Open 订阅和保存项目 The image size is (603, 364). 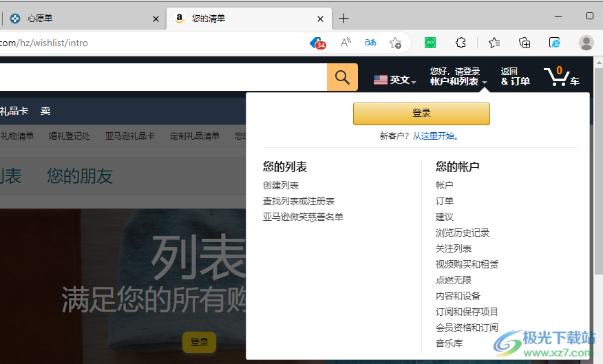pos(467,311)
